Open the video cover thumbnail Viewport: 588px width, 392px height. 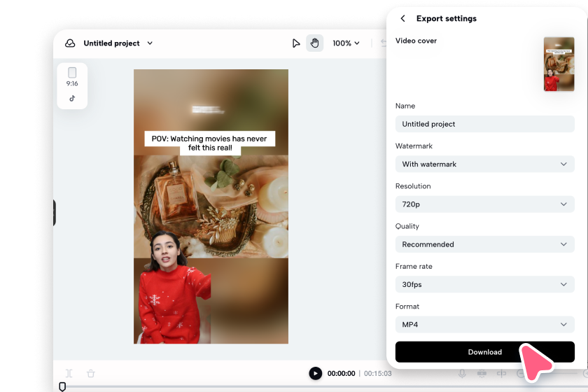pos(559,64)
